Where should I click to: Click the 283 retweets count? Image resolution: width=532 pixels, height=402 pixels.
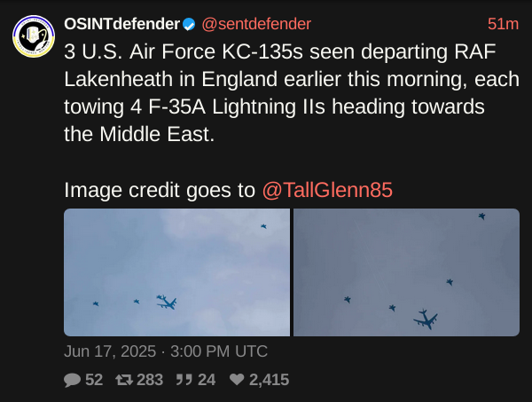point(150,380)
